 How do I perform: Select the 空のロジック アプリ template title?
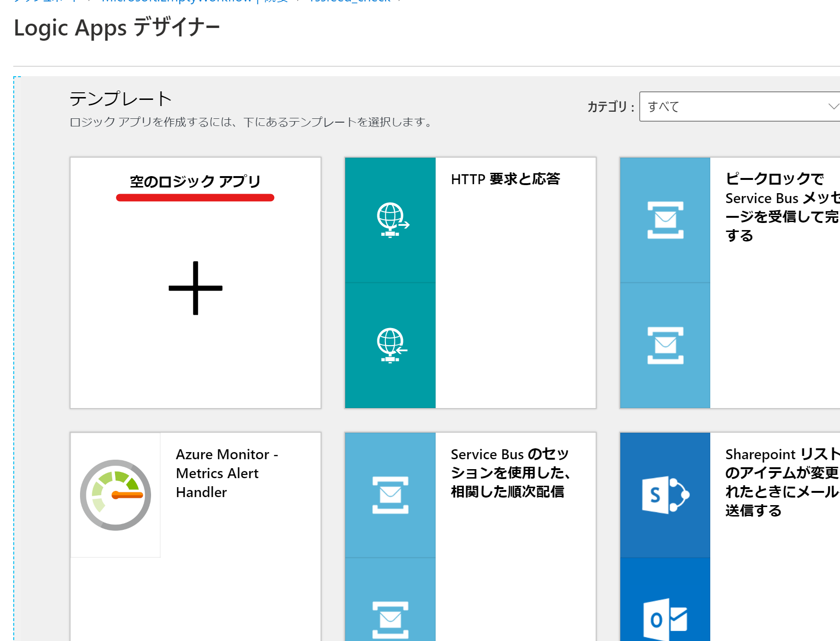(195, 181)
